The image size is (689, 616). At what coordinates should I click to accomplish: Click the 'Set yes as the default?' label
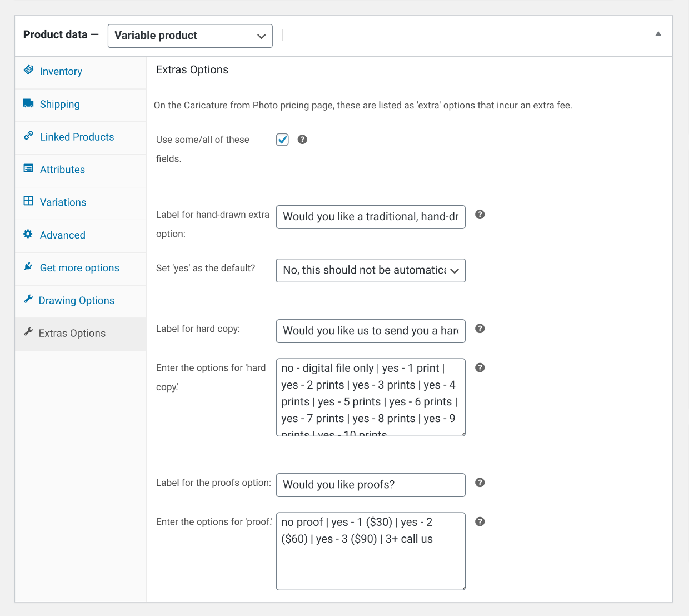tap(206, 268)
